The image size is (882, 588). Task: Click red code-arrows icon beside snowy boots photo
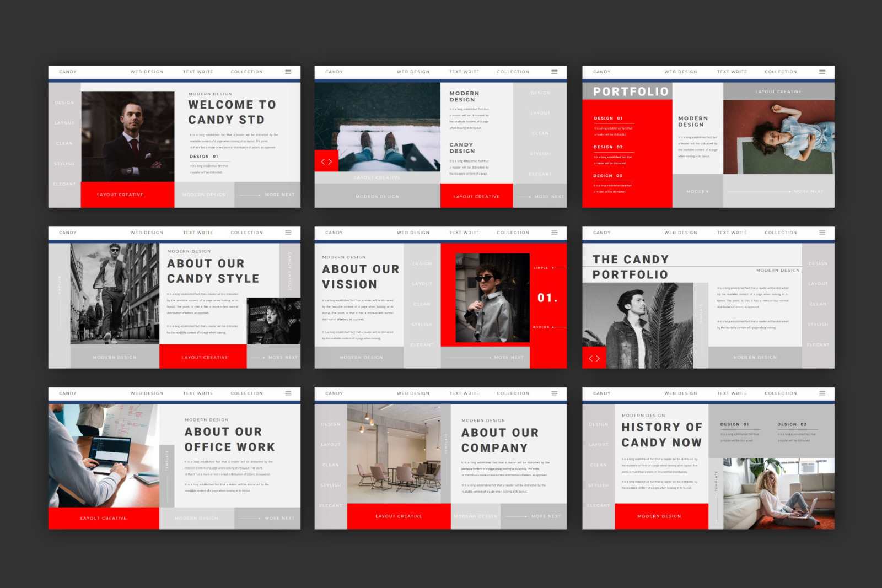pos(326,161)
